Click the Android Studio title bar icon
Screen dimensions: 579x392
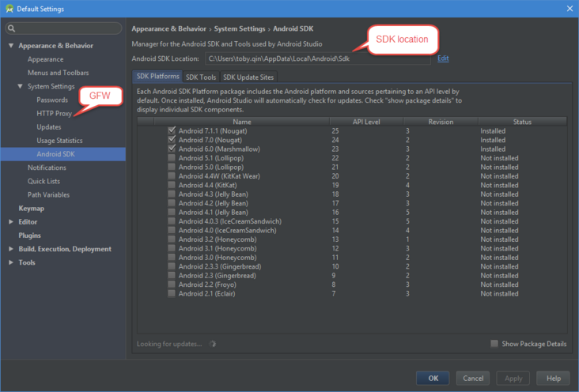[9, 9]
